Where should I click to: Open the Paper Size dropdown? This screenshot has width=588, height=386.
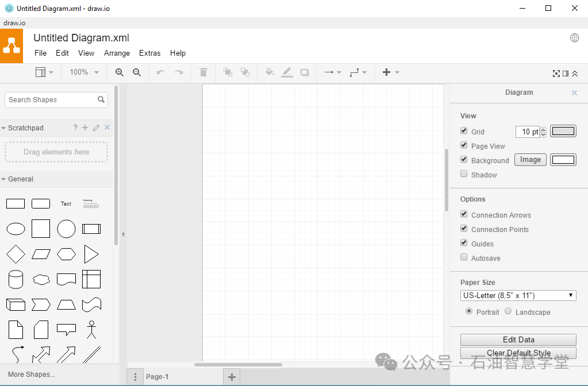[x=518, y=295]
